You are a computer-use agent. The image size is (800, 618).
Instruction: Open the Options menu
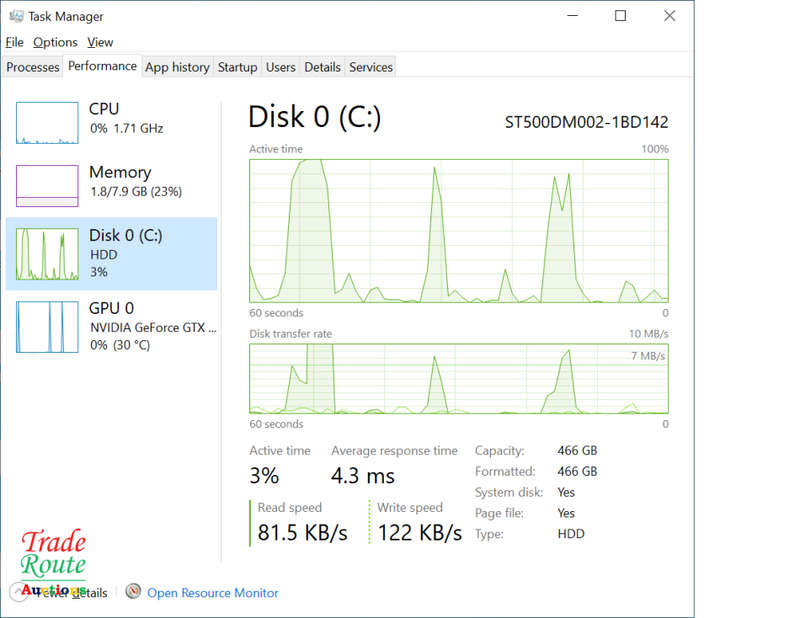(55, 42)
